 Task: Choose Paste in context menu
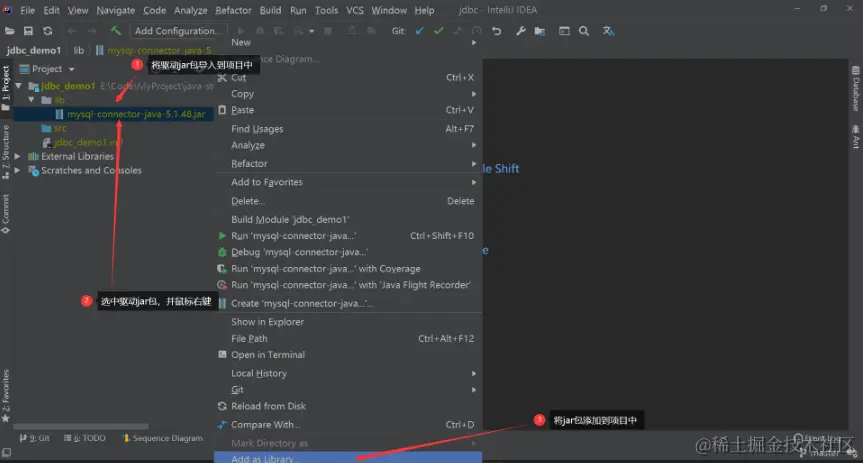348,110
